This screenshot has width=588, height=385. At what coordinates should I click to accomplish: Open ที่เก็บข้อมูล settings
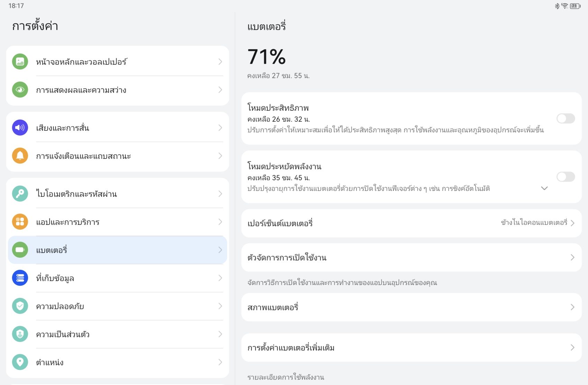tap(118, 278)
